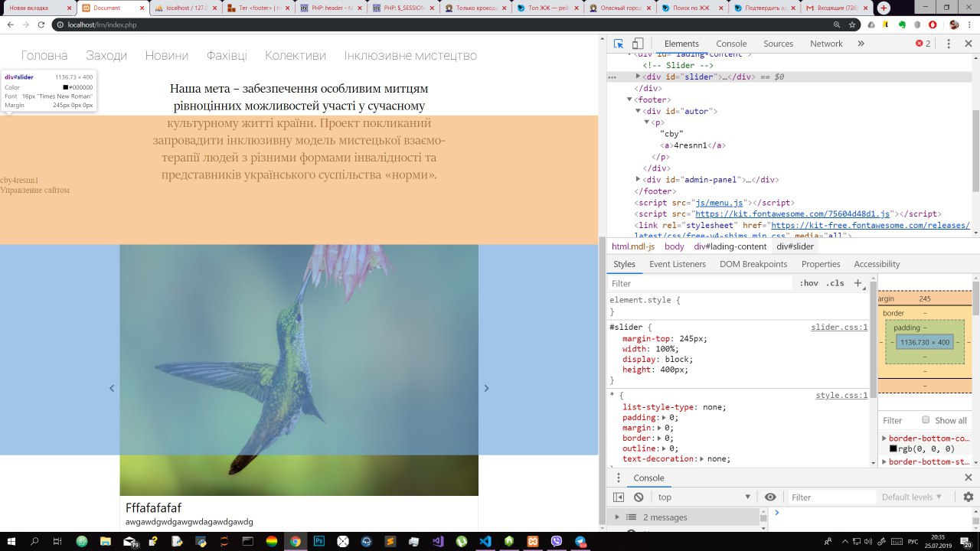Click the hummingbird slide image
This screenshot has width=980, height=551.
299,370
